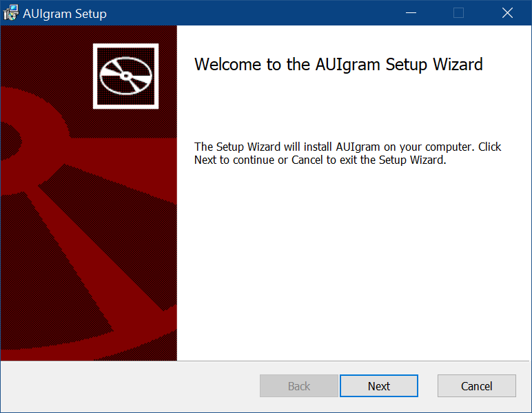Click the "AUIgram Setup" title bar text
Image resolution: width=532 pixels, height=413 pixels.
pos(65,14)
